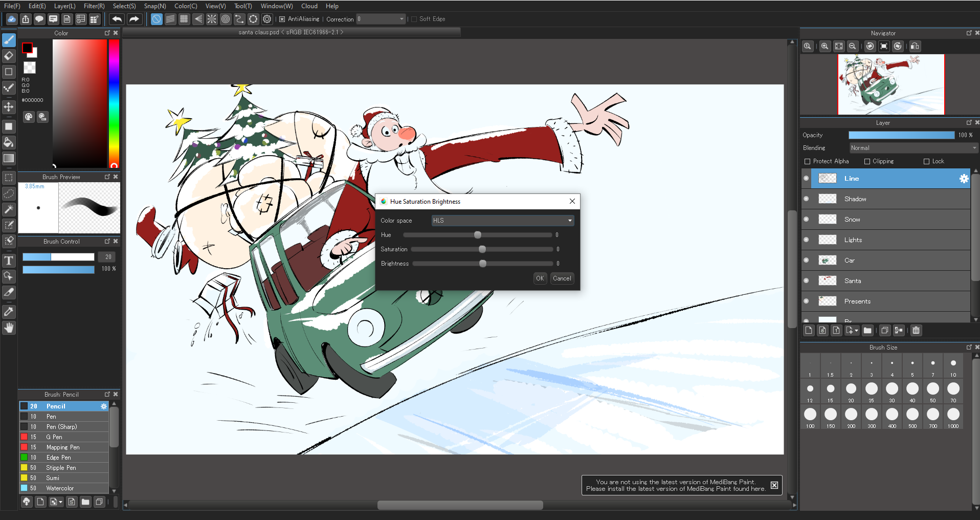980x520 pixels.
Task: Hide the Shadow layer
Action: tap(807, 199)
